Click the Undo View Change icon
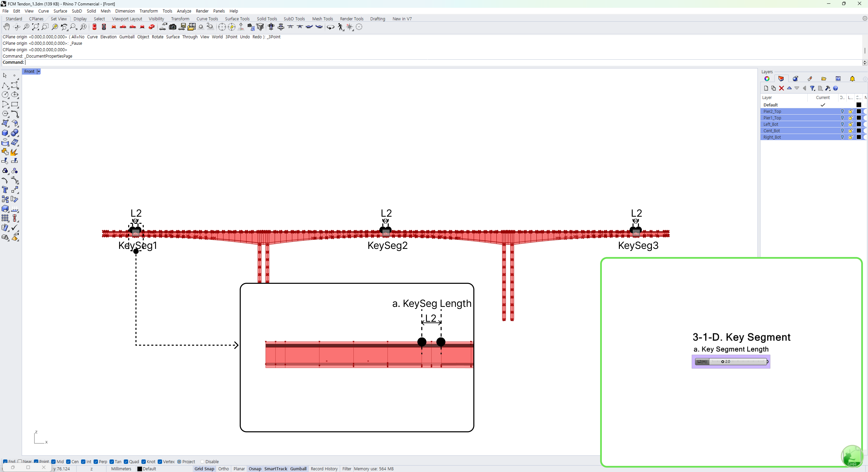Screen dimensions: 868x472 tap(64, 27)
